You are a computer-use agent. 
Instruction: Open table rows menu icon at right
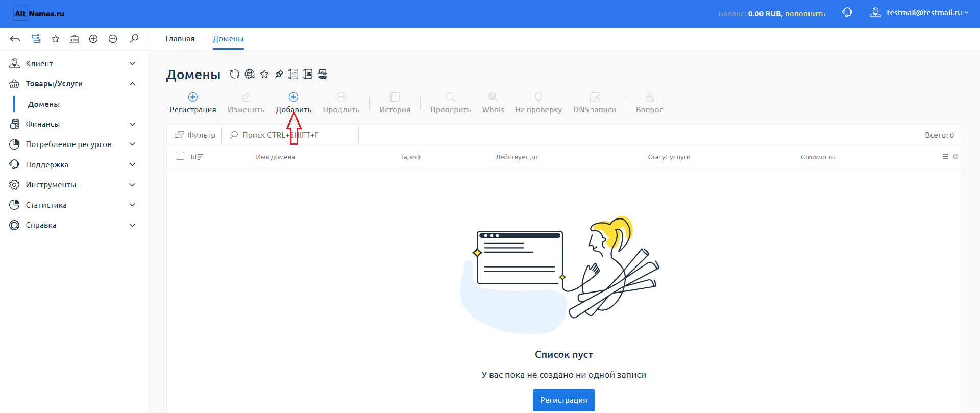click(945, 157)
